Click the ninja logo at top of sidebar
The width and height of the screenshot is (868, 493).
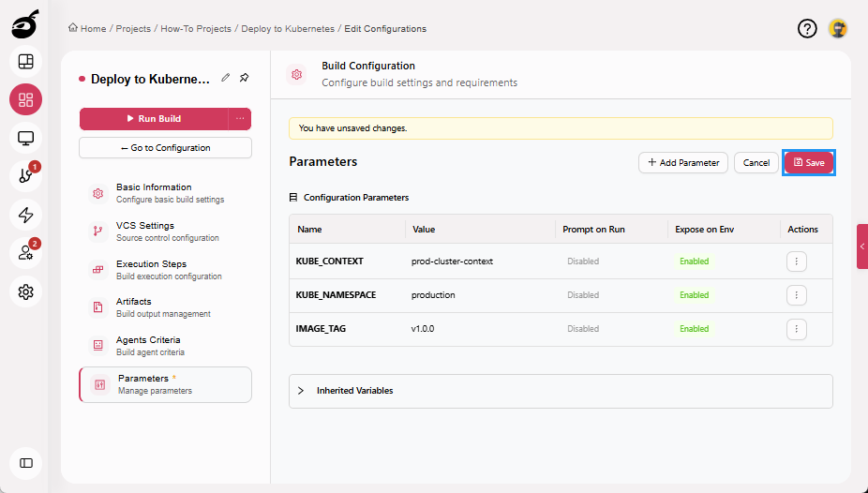(x=25, y=24)
